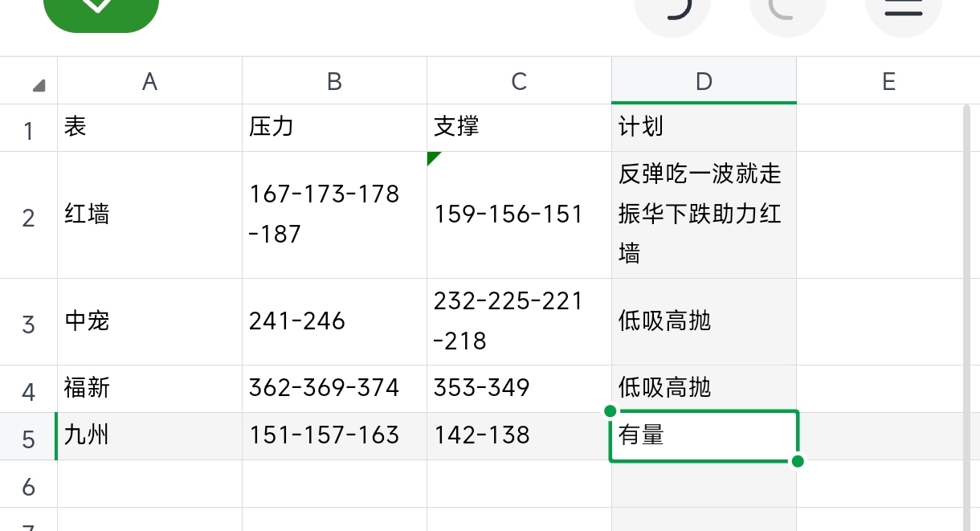Select empty cell E5

pos(880,436)
